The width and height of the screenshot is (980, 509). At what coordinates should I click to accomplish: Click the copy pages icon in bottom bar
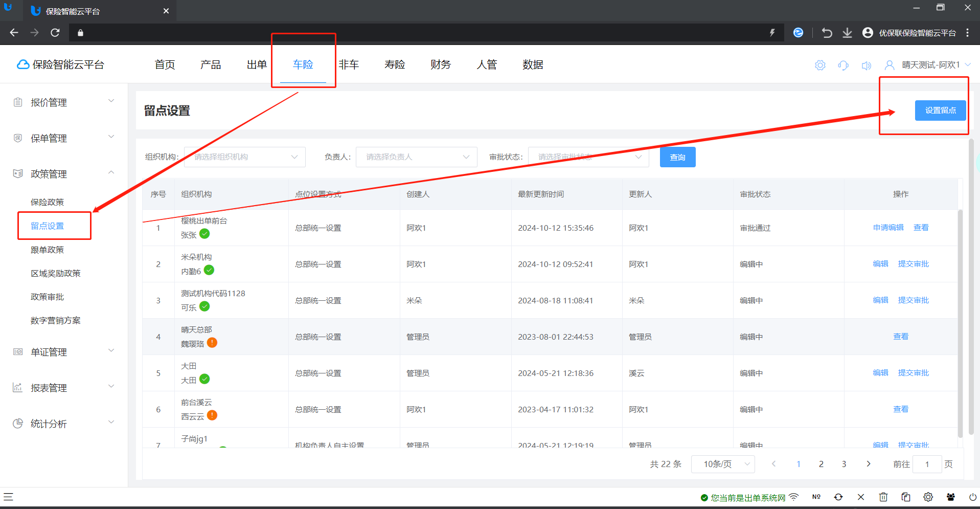[906, 497]
